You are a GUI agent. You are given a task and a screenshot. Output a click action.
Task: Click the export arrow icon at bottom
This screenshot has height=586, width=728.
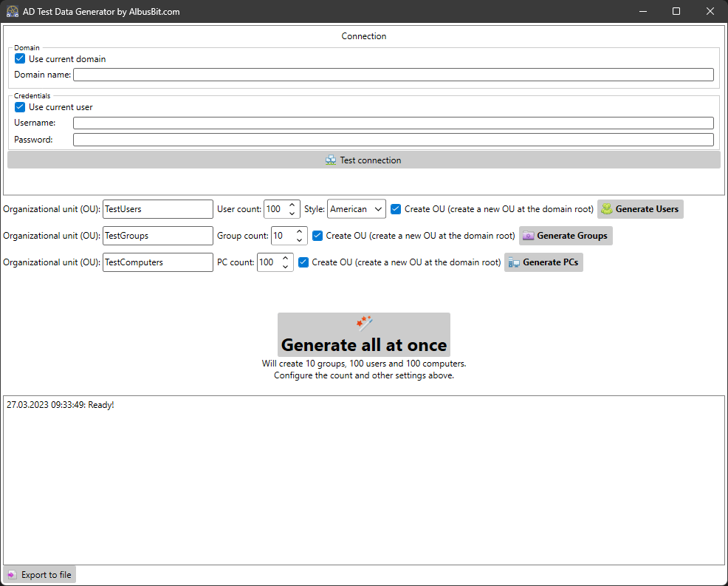(x=12, y=575)
